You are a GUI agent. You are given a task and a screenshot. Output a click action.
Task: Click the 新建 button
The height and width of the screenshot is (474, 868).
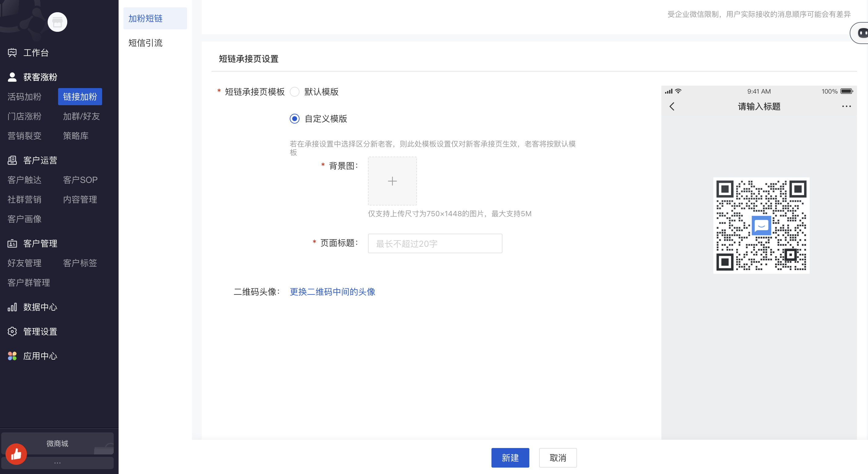coord(510,458)
